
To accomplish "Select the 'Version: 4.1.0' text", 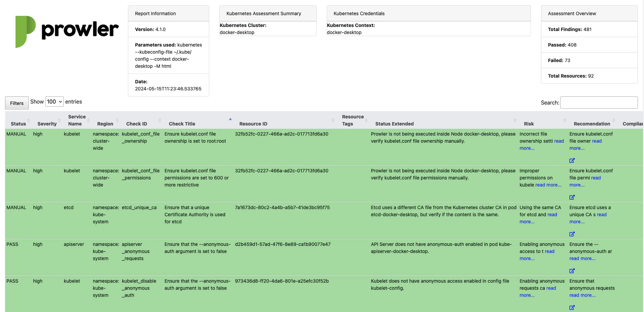I will (150, 29).
